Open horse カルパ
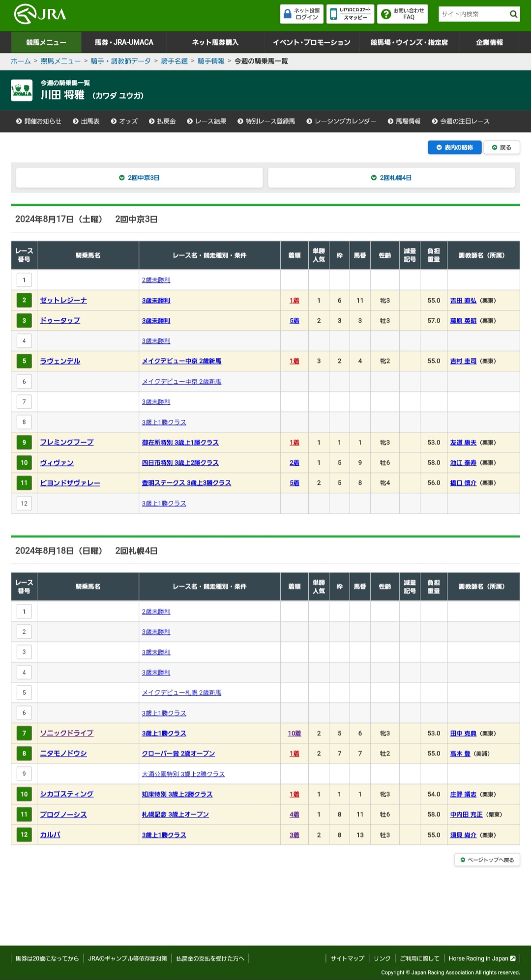The height and width of the screenshot is (980, 531). pyautogui.click(x=50, y=835)
